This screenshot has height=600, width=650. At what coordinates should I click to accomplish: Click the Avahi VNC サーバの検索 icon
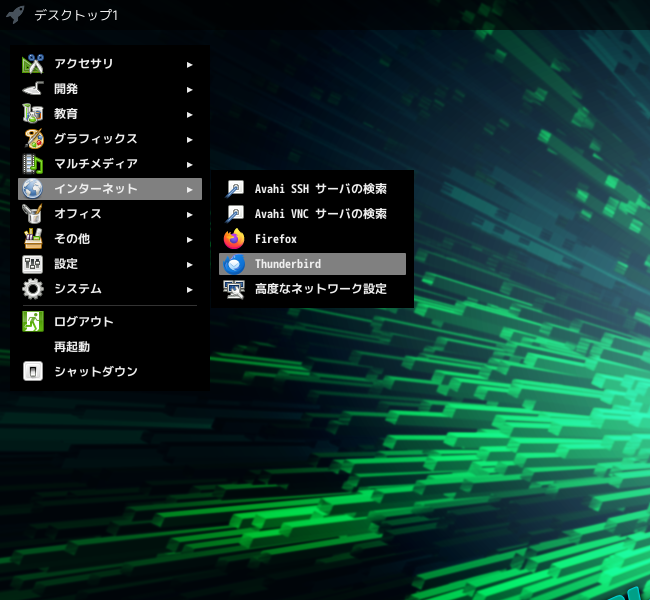234,214
